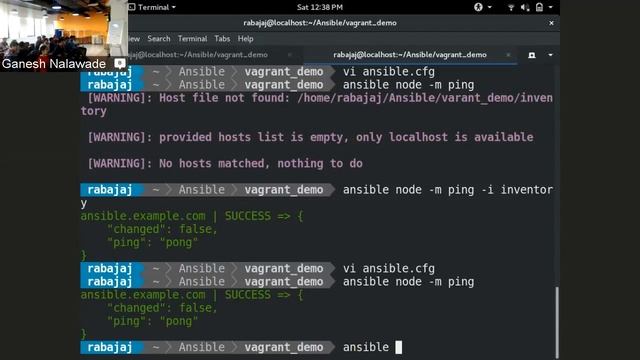This screenshot has height=360, width=640.
Task: Click the 'provided hosts list is empty' warning
Action: pos(311,137)
